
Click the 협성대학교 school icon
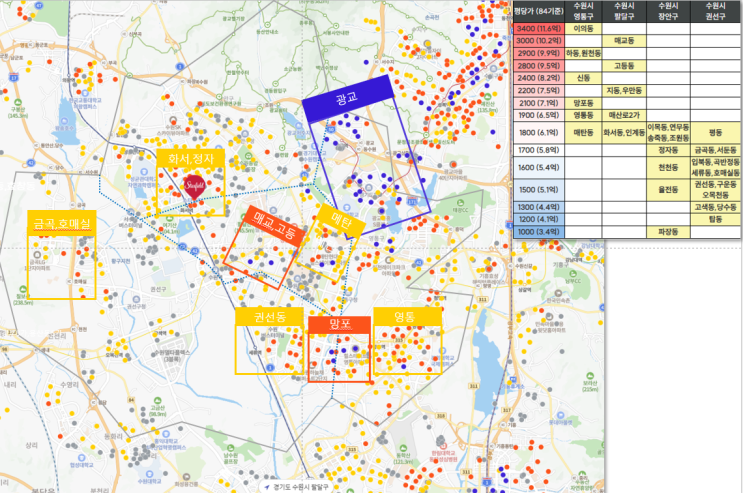(82, 458)
